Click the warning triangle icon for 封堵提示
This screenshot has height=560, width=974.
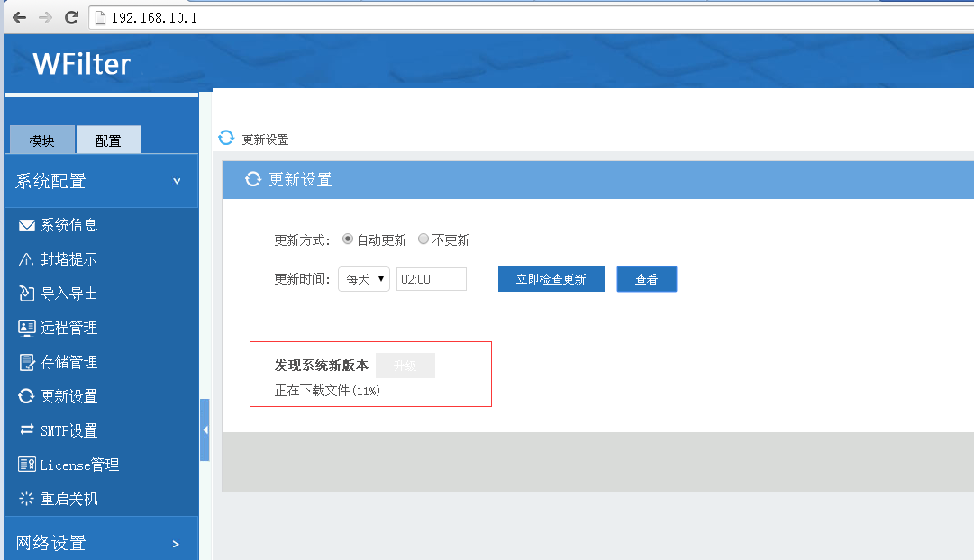(x=27, y=260)
